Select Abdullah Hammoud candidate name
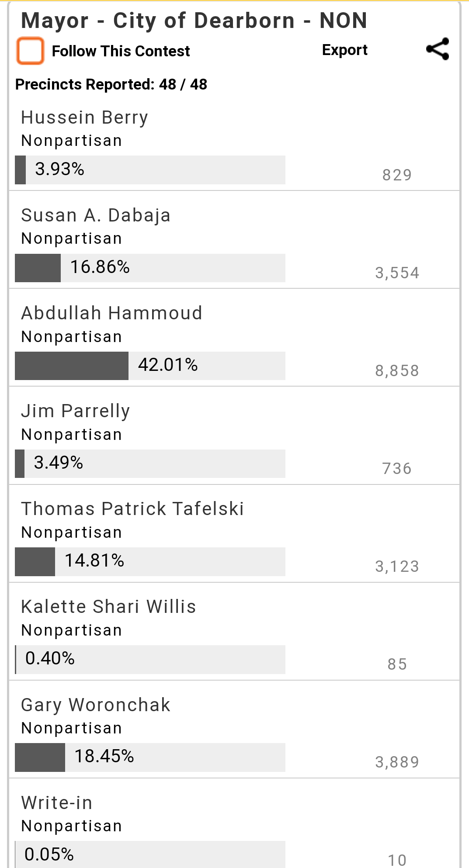Image resolution: width=469 pixels, height=868 pixels. [x=111, y=313]
